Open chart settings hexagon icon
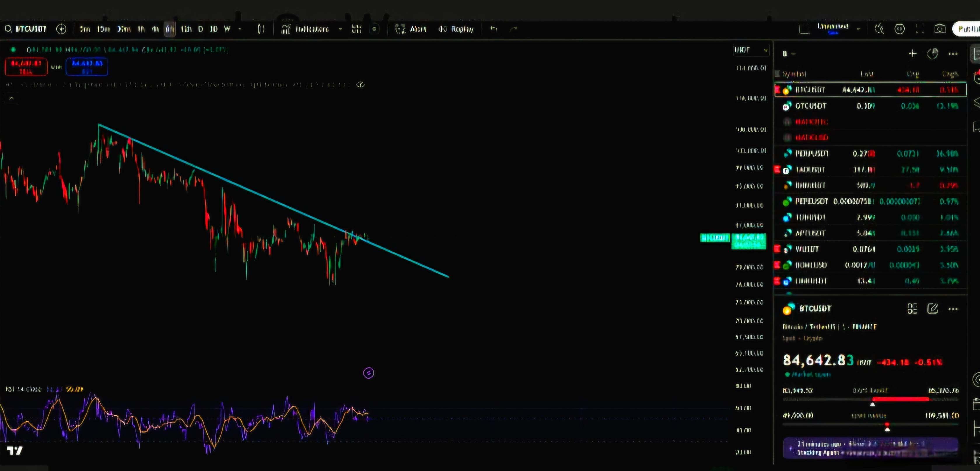The width and height of the screenshot is (980, 471). click(x=900, y=29)
